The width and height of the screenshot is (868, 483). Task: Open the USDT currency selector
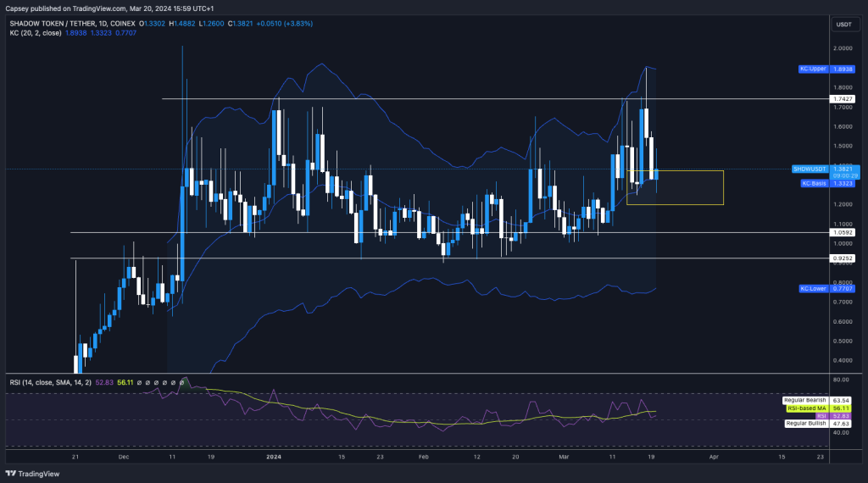pos(843,25)
